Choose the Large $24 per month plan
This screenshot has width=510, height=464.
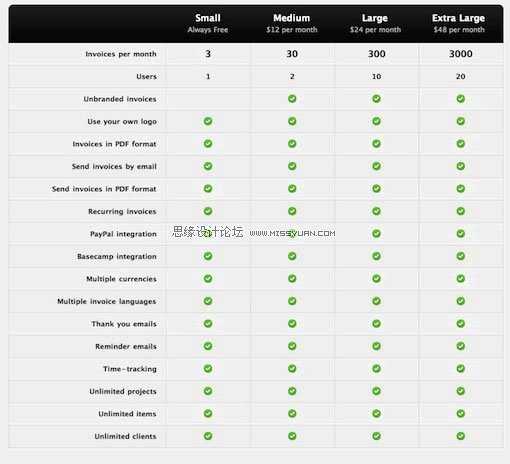(375, 23)
